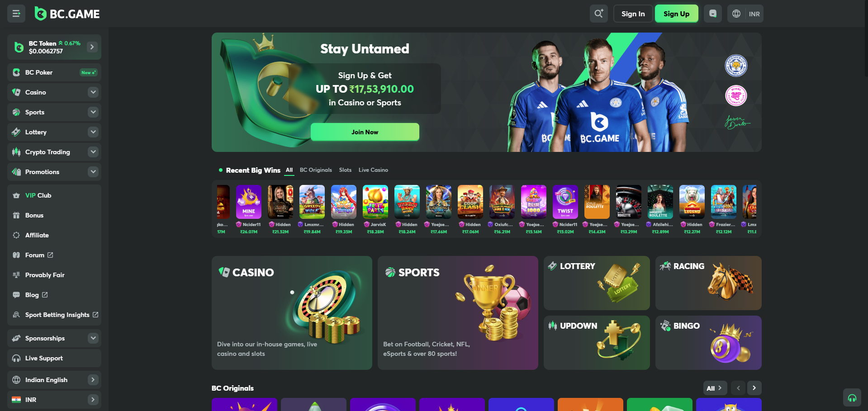The width and height of the screenshot is (868, 411).
Task: Open the Indian English language selector
Action: point(54,380)
